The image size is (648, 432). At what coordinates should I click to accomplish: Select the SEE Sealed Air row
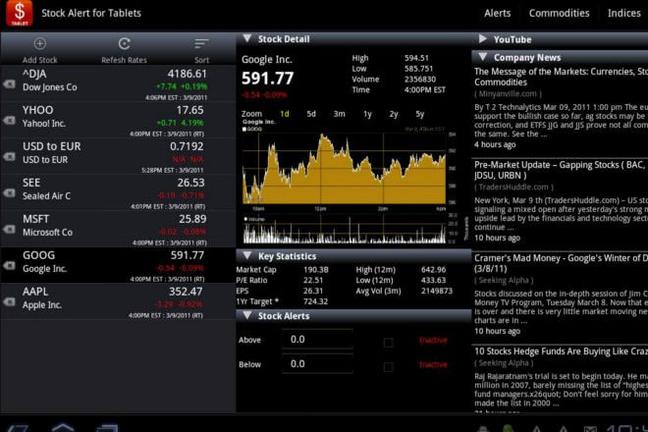(118, 193)
